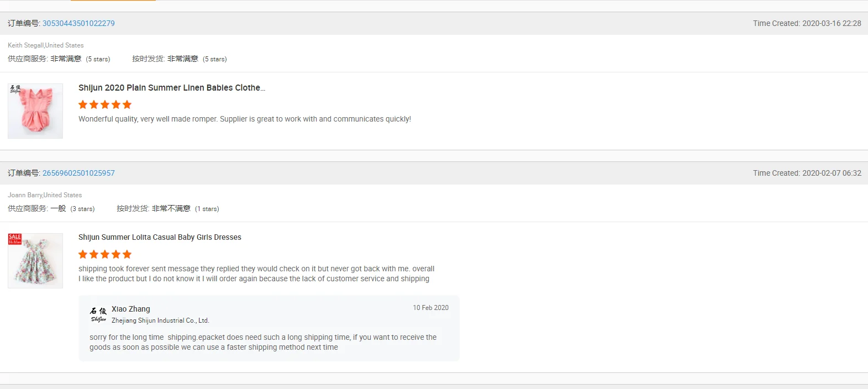Open Shijun Summer Lolita Casual Baby Girls Dresses
This screenshot has height=389, width=868.
(x=160, y=238)
